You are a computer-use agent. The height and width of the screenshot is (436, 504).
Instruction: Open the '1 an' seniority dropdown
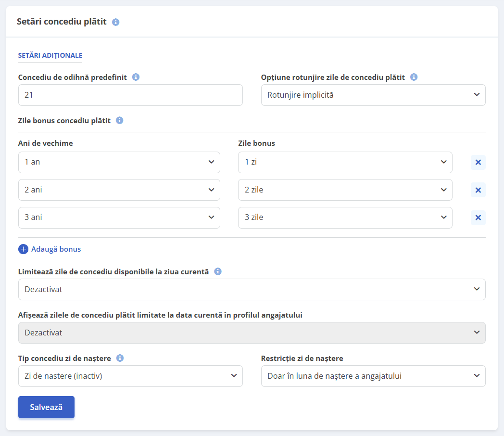tap(119, 162)
